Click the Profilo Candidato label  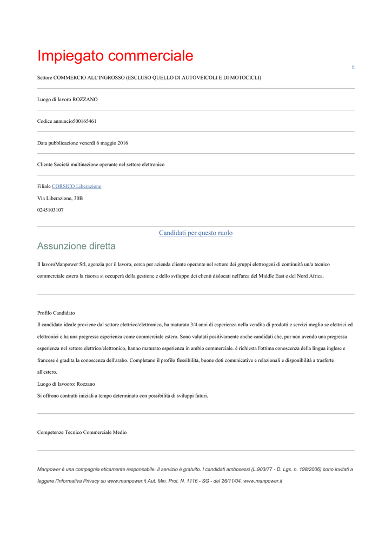(x=56, y=313)
